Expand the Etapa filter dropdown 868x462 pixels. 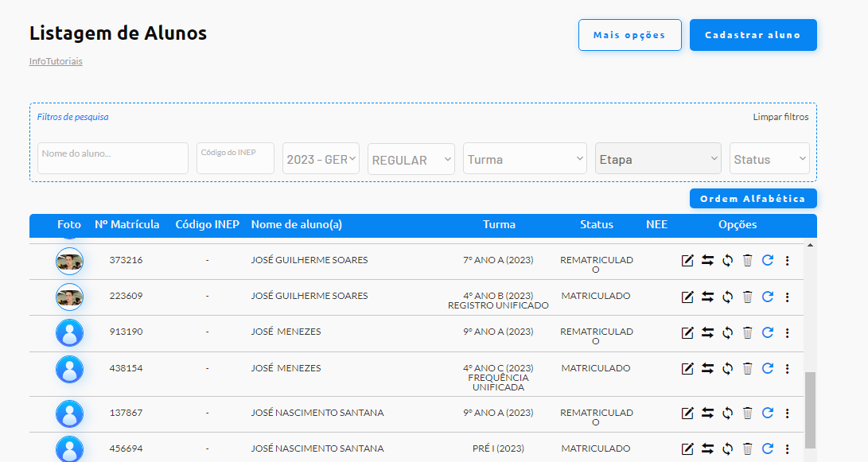658,159
